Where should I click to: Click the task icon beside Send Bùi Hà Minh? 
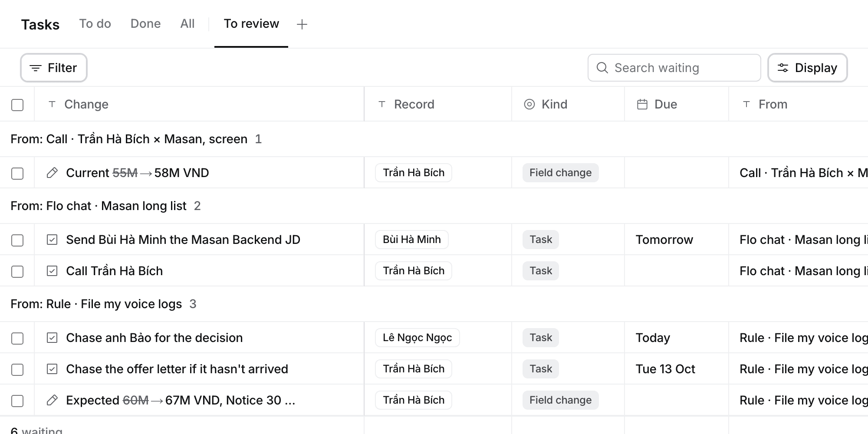pyautogui.click(x=52, y=240)
